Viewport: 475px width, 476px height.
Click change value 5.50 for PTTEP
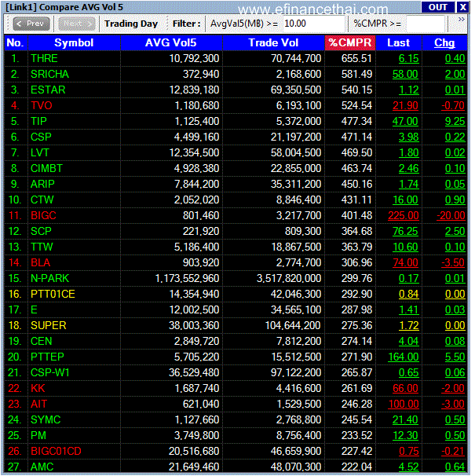[455, 357]
